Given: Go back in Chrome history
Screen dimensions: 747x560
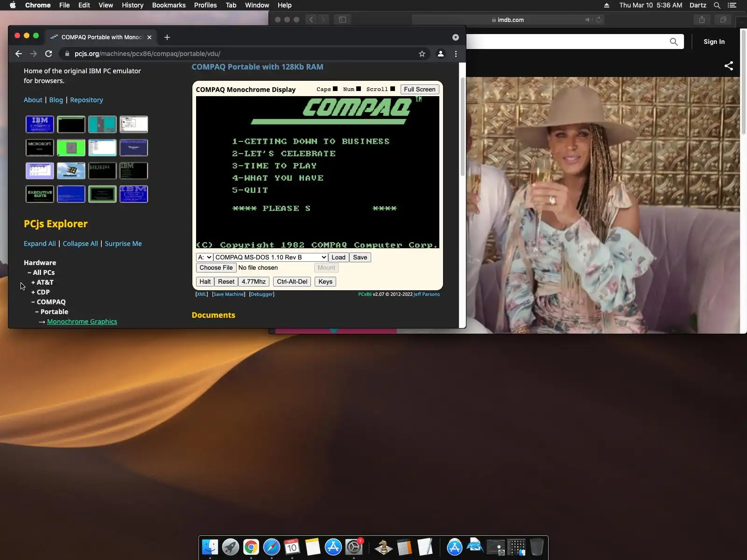Looking at the screenshot, I should point(19,54).
